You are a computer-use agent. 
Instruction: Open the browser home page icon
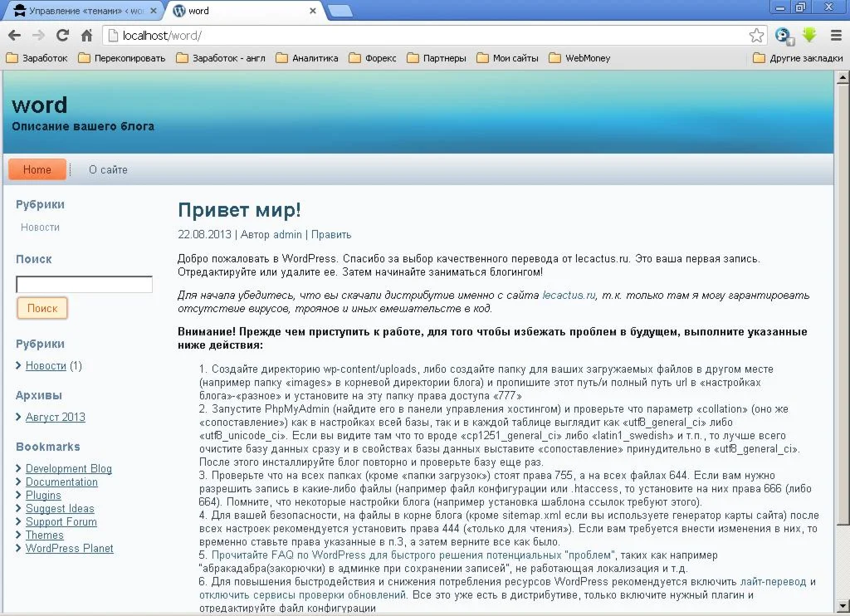click(x=86, y=36)
